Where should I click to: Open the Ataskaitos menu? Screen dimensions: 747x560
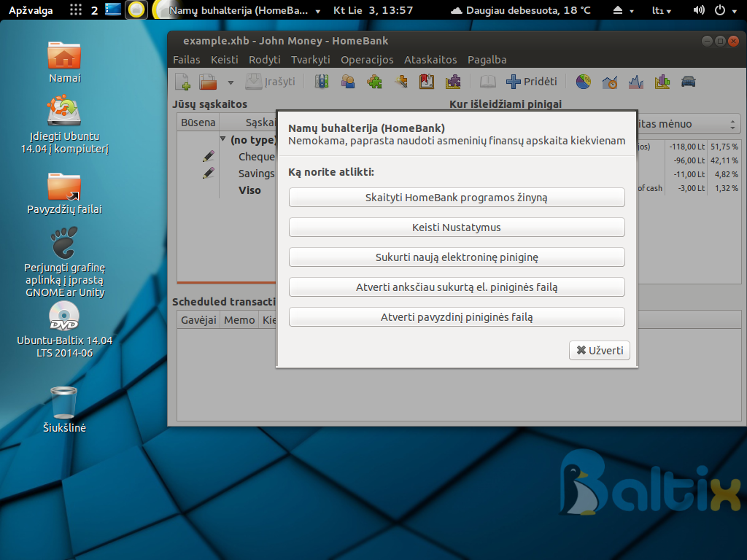pos(430,60)
